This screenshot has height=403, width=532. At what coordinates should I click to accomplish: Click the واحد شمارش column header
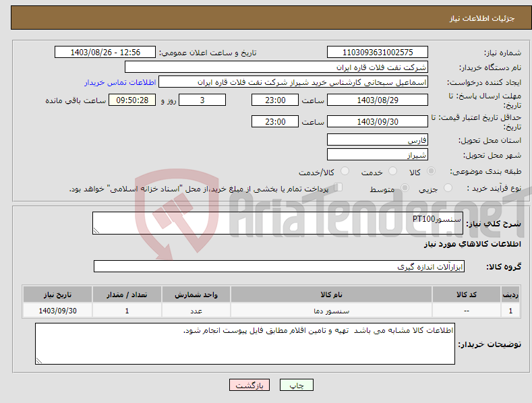point(196,294)
